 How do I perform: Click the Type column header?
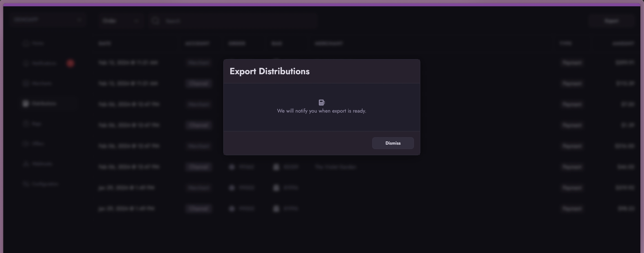tap(566, 43)
